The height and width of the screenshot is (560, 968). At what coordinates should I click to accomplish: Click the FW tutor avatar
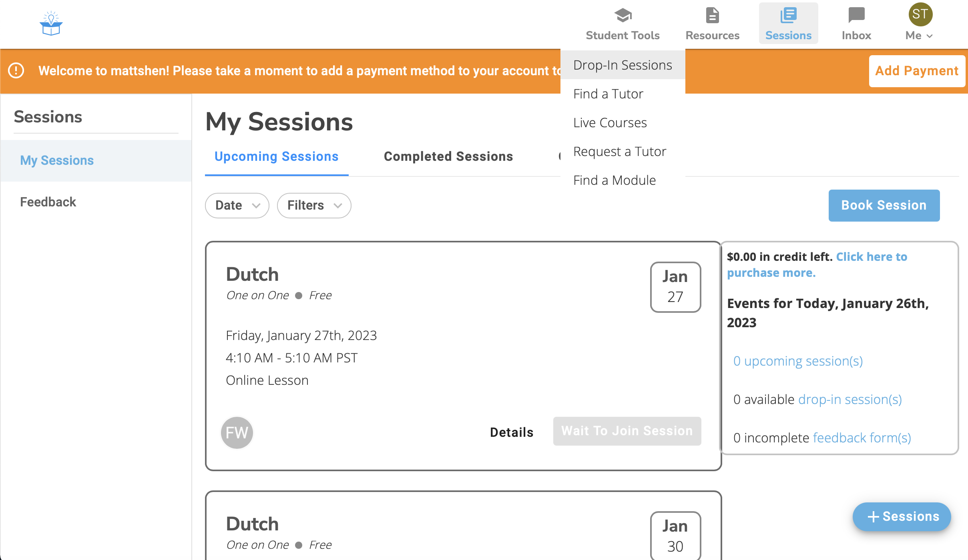point(237,432)
